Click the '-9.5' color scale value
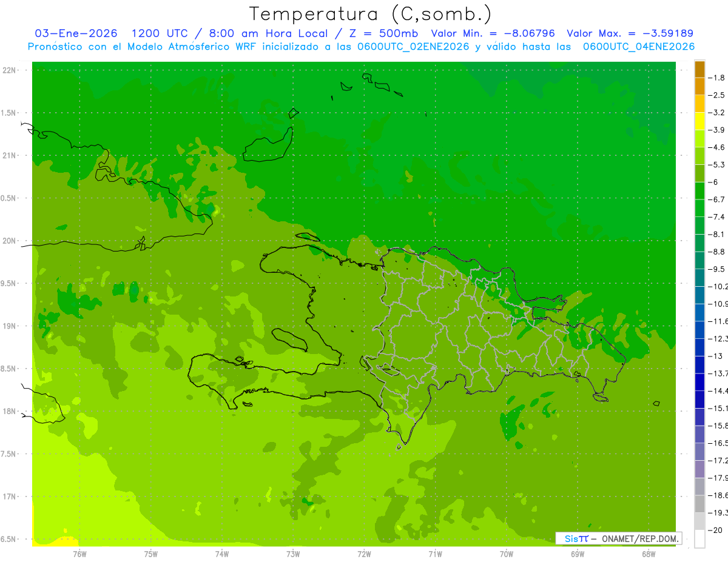The image size is (728, 562). pyautogui.click(x=716, y=269)
